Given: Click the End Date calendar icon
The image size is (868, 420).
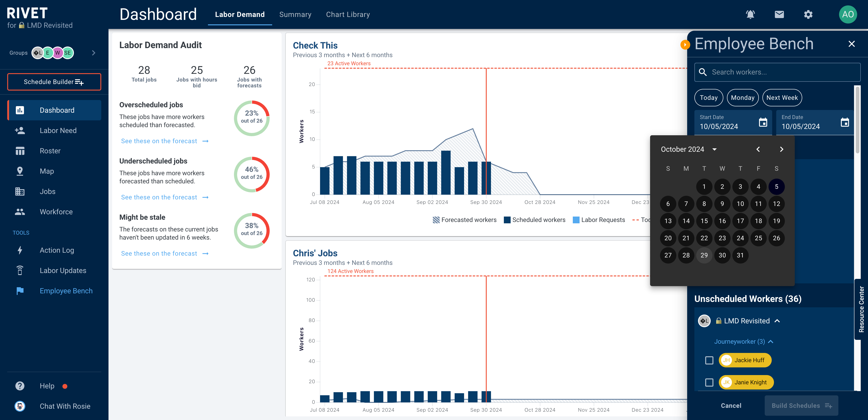Looking at the screenshot, I should pos(845,122).
